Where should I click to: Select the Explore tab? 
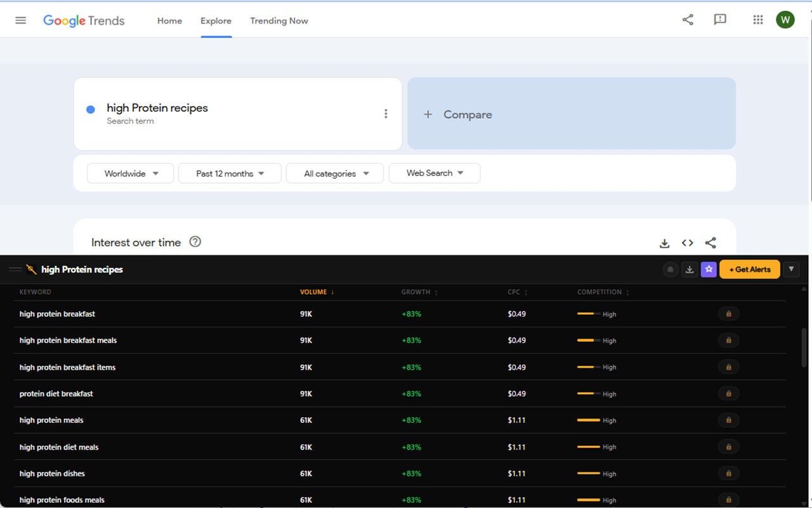click(216, 21)
